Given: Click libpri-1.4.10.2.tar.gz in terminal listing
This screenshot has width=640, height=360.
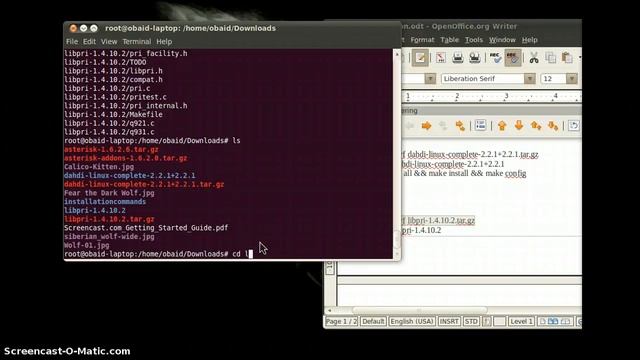Looking at the screenshot, I should [x=109, y=219].
